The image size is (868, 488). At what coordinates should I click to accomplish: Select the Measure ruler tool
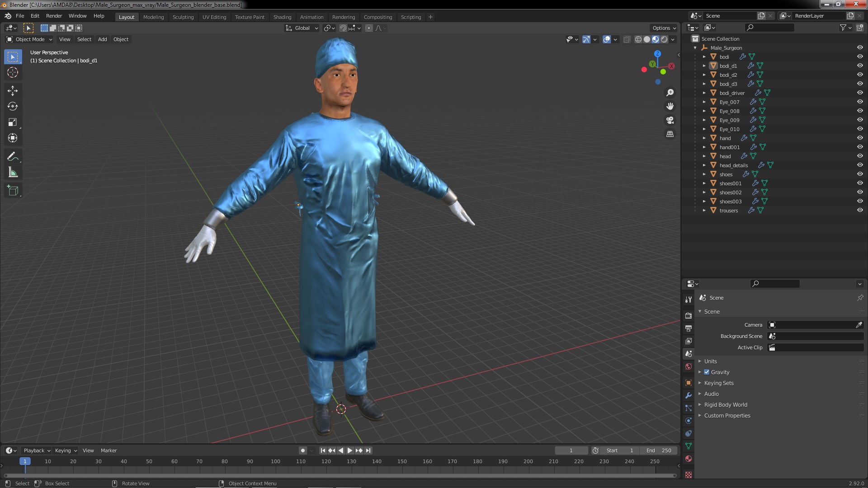coord(13,173)
